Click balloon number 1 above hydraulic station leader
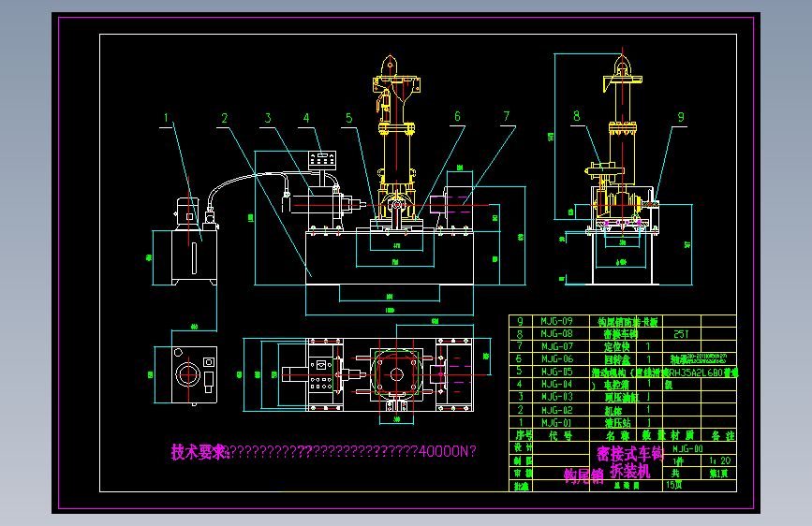Screen dimensions: 812x526 click(166, 118)
